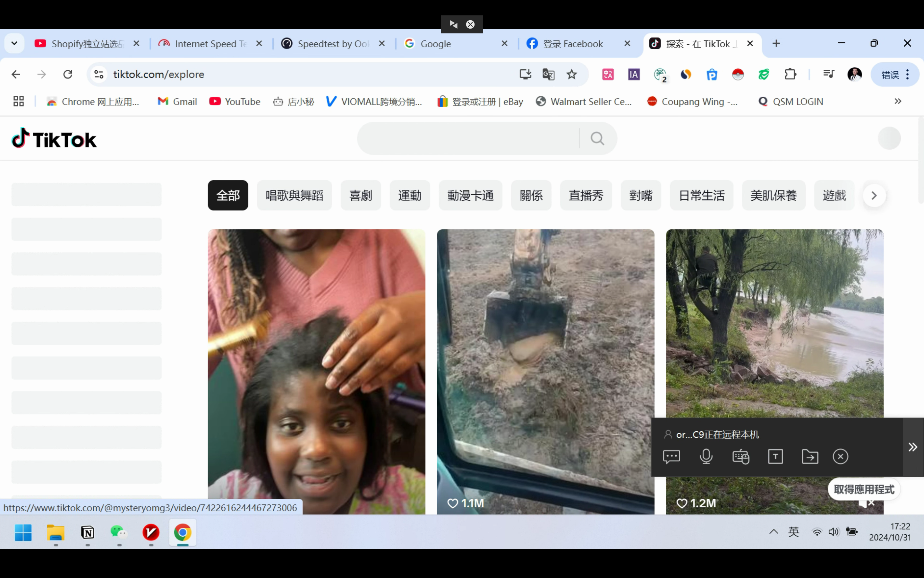Expand more categories with right chevron
The height and width of the screenshot is (578, 924).
tap(874, 196)
